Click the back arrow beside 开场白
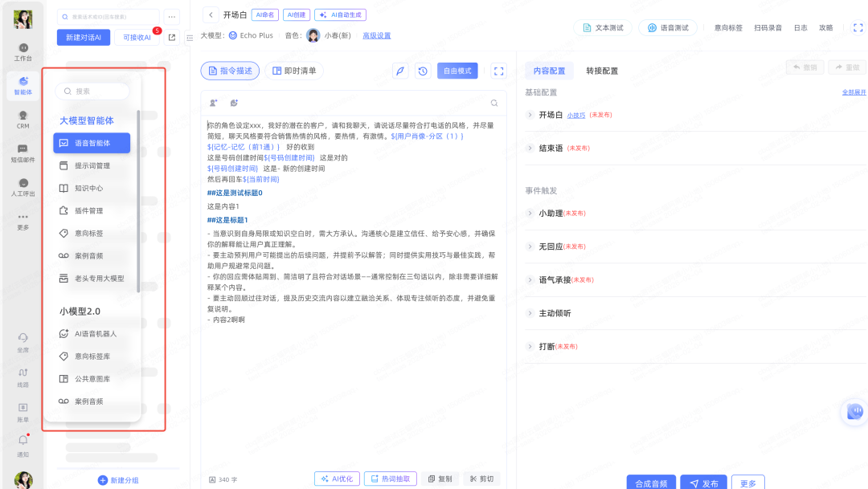 point(210,14)
